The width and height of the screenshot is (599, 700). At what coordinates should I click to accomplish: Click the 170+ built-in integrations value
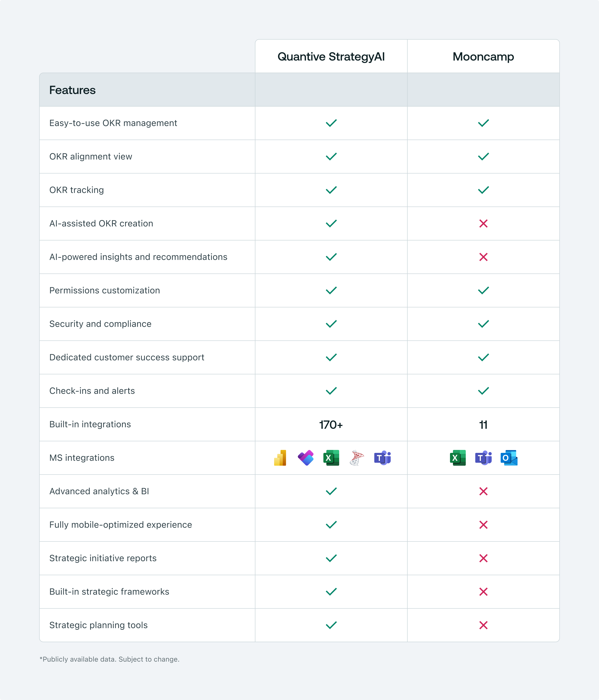point(331,425)
